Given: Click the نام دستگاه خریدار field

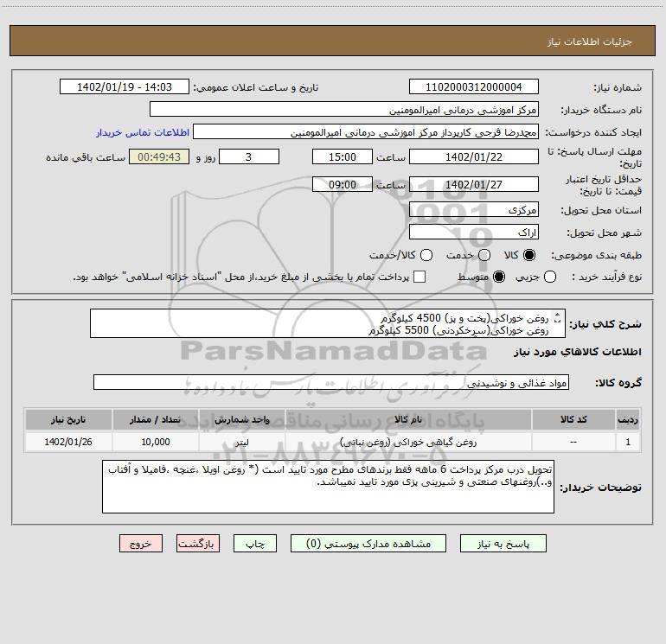Looking at the screenshot, I should pyautogui.click(x=344, y=109).
